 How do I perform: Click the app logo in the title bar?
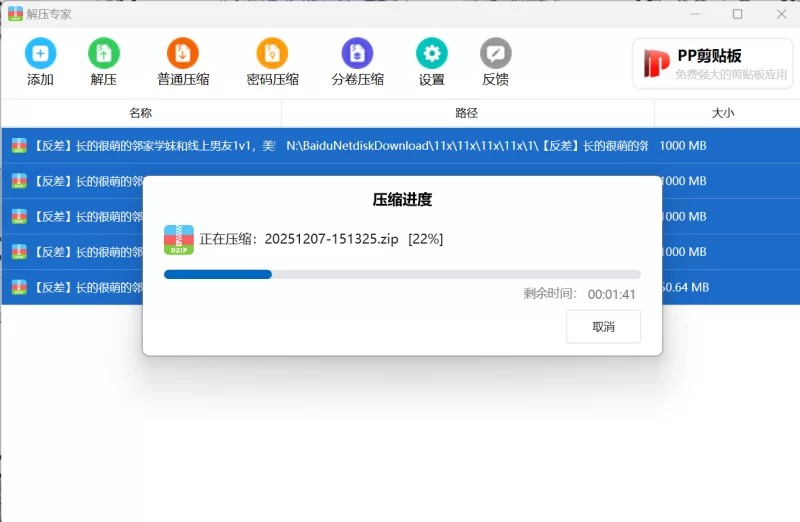click(16, 14)
